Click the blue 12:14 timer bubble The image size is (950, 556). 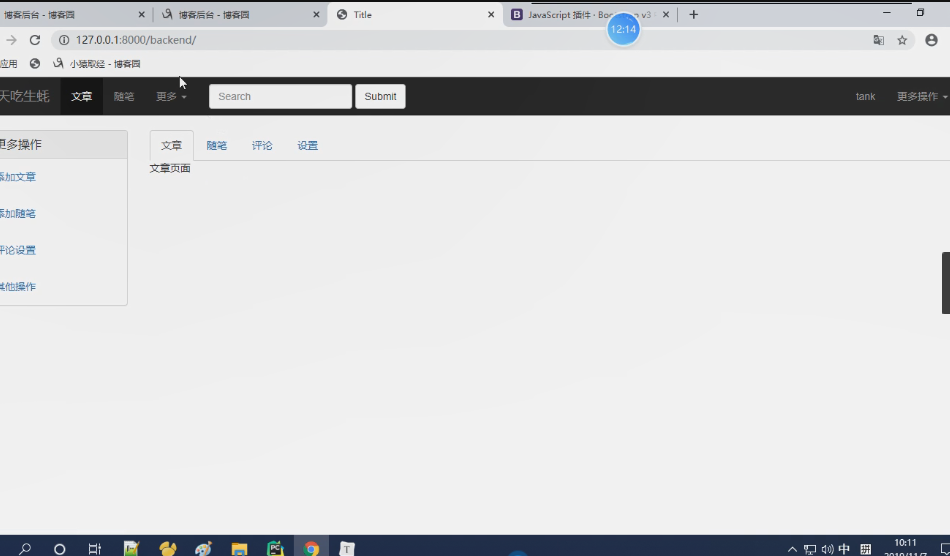623,29
